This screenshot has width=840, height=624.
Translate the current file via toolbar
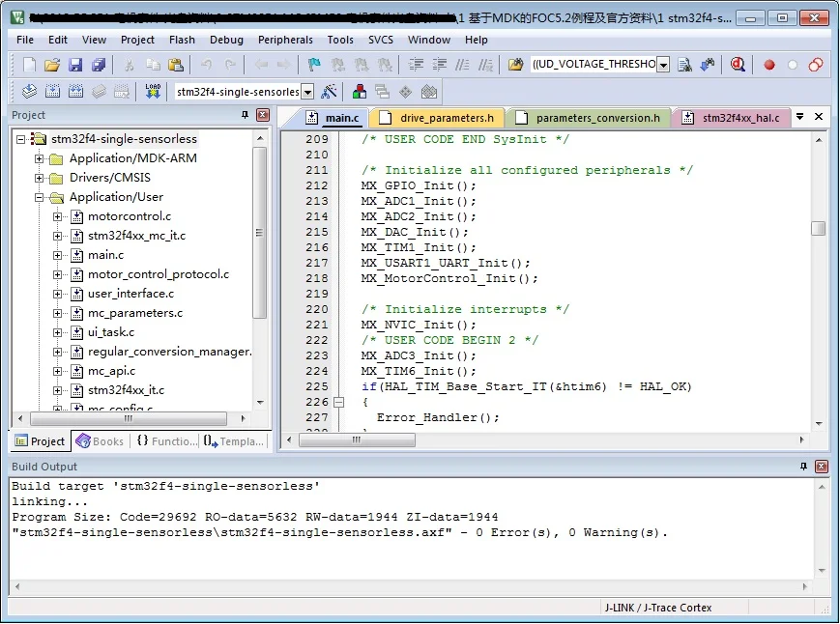coord(29,92)
